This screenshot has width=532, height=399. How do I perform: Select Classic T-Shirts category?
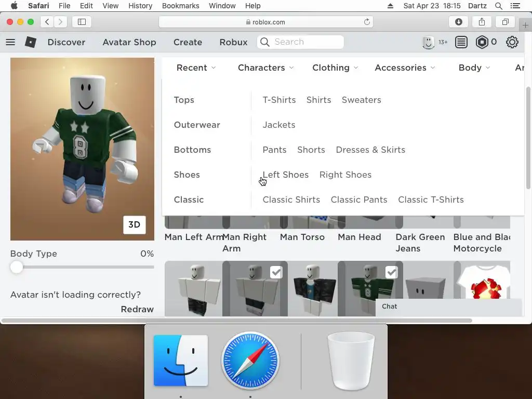point(431,200)
